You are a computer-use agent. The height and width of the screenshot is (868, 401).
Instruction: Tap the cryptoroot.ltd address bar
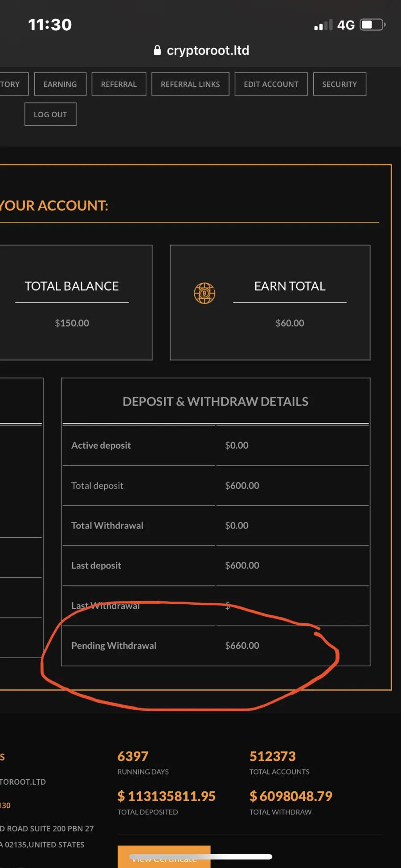(201, 50)
